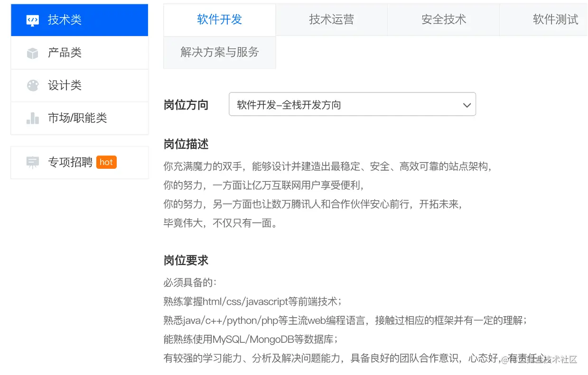Click the bar chart icon beside 市场/职能类
This screenshot has height=375, width=588.
[32, 118]
